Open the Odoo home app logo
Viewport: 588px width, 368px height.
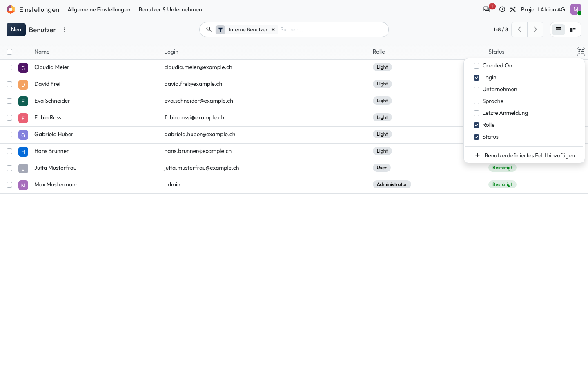[x=11, y=9]
